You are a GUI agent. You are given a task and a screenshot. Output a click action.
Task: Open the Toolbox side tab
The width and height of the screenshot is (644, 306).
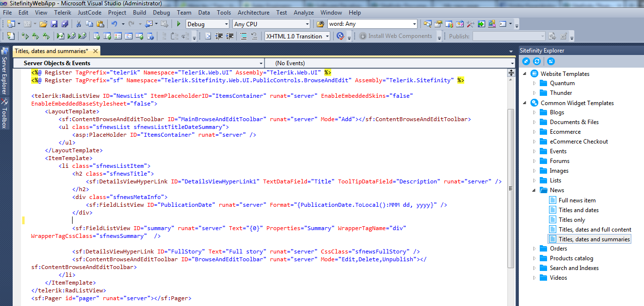tap(4, 113)
